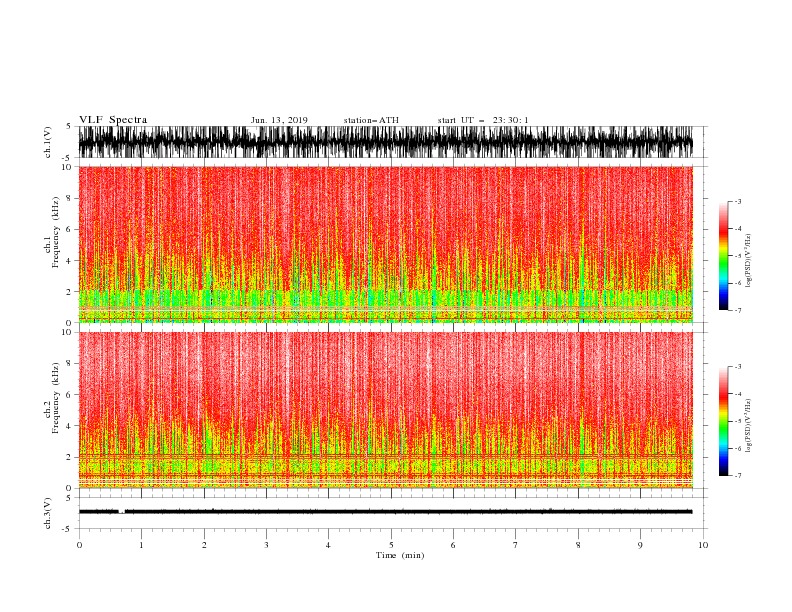Click the time axis tick label "6"
Screen dimensions: 792x612
453,545
